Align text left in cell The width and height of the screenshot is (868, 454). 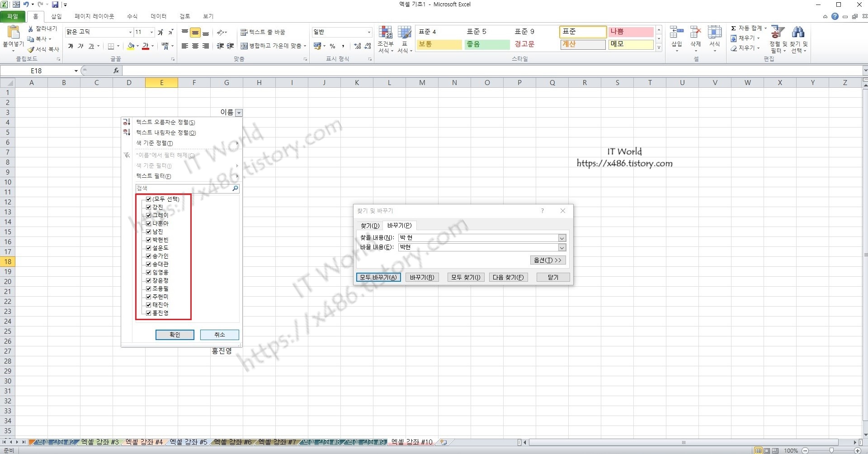pyautogui.click(x=185, y=46)
